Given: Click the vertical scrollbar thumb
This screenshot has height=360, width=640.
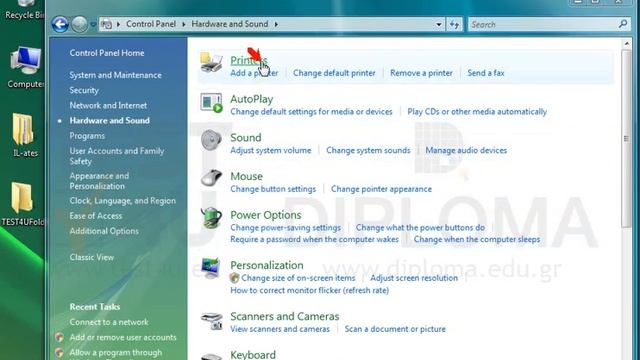Looking at the screenshot, I should pos(627,139).
